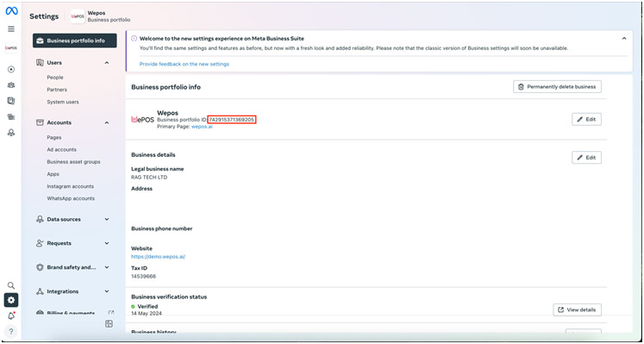Click View details for verification status
The width and height of the screenshot is (644, 344).
coord(577,310)
